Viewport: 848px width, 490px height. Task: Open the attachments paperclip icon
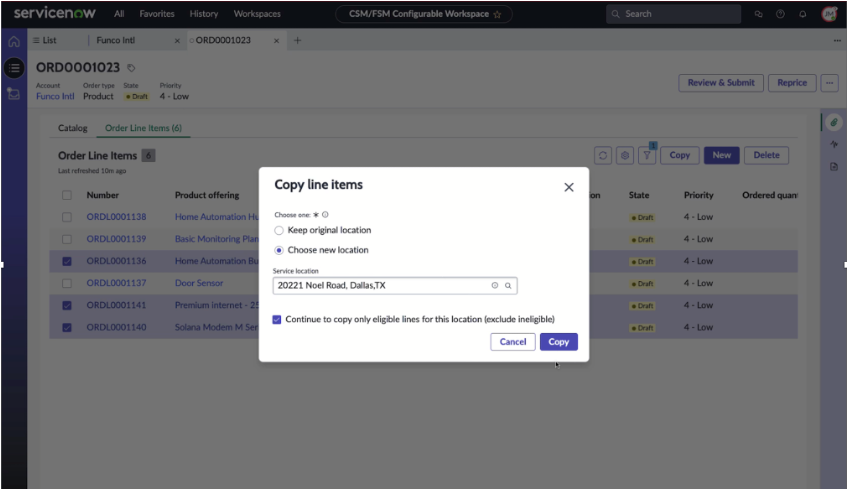pyautogui.click(x=834, y=122)
